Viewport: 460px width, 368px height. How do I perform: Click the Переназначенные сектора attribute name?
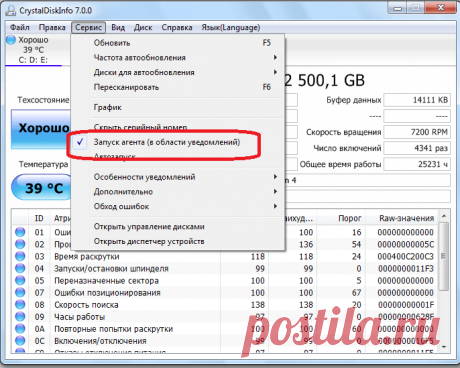tap(106, 280)
